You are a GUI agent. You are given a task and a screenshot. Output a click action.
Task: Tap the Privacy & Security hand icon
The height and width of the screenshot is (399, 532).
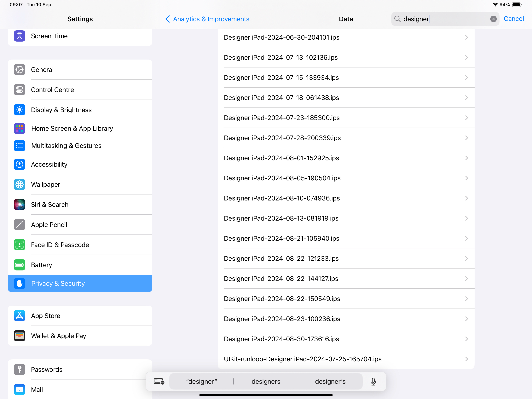20,284
